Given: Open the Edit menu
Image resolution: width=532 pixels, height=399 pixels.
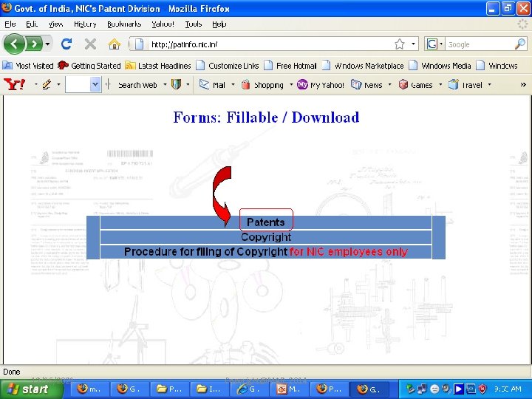Looking at the screenshot, I should (32, 24).
